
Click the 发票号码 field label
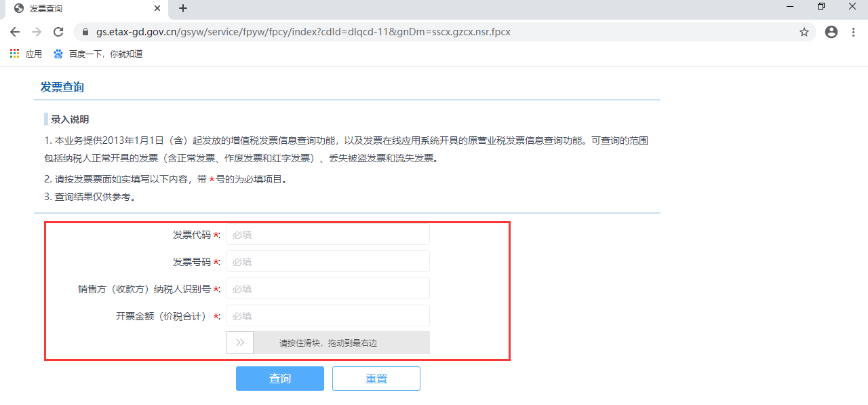point(197,262)
